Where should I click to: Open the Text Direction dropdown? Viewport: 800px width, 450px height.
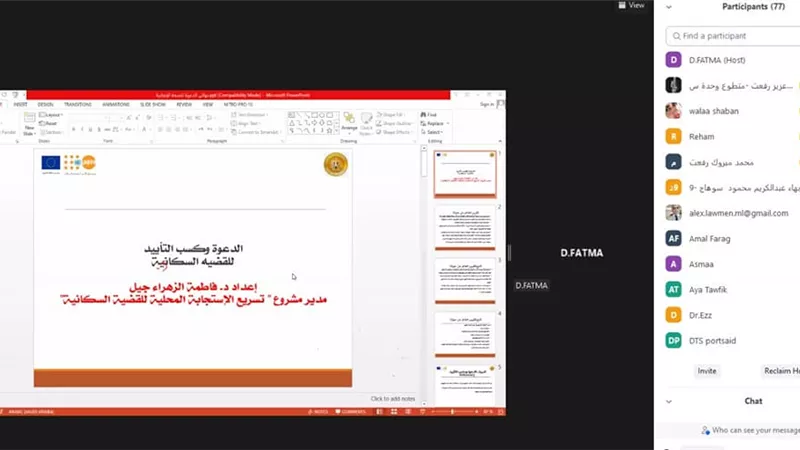pyautogui.click(x=251, y=115)
